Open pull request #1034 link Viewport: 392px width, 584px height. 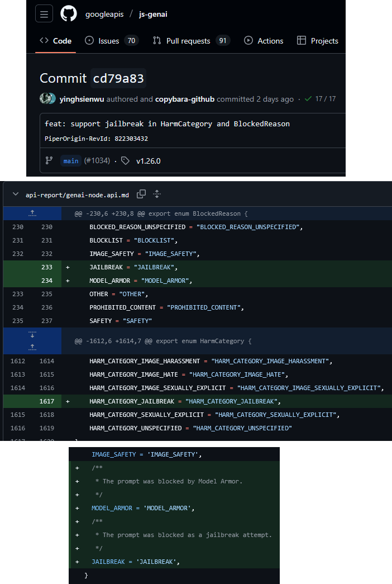(x=97, y=160)
